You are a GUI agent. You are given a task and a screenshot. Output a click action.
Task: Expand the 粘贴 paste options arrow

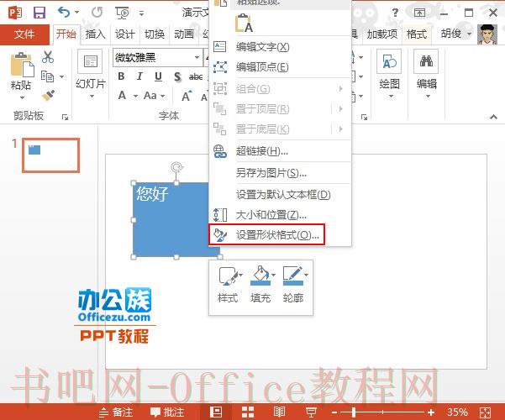click(x=22, y=97)
